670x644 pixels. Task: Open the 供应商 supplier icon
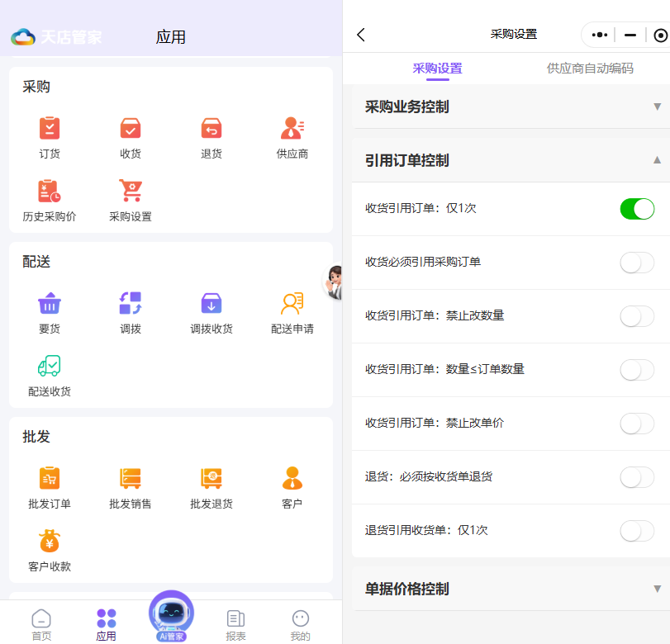coord(292,129)
